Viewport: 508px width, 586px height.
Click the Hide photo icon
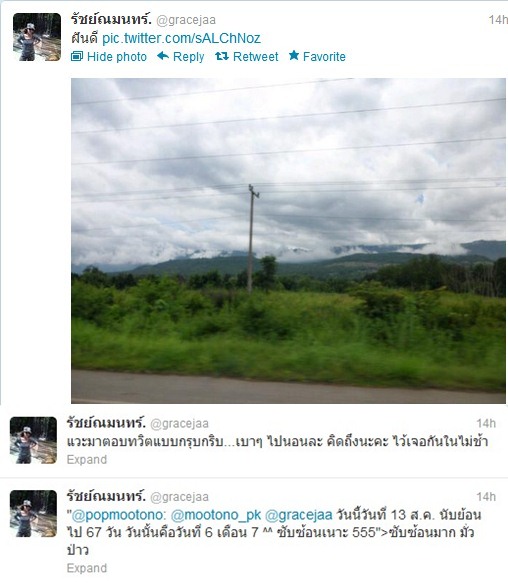[77, 56]
